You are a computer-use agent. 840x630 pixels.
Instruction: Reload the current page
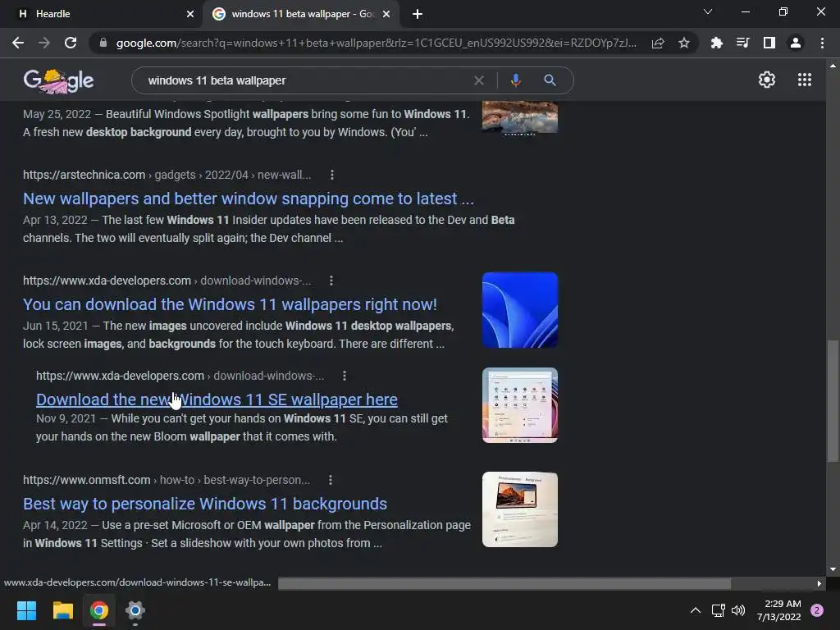71,43
